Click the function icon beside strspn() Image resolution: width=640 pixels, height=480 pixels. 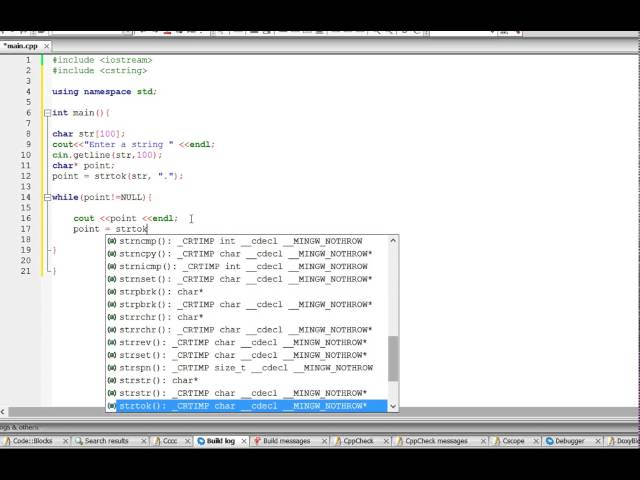[x=111, y=367]
